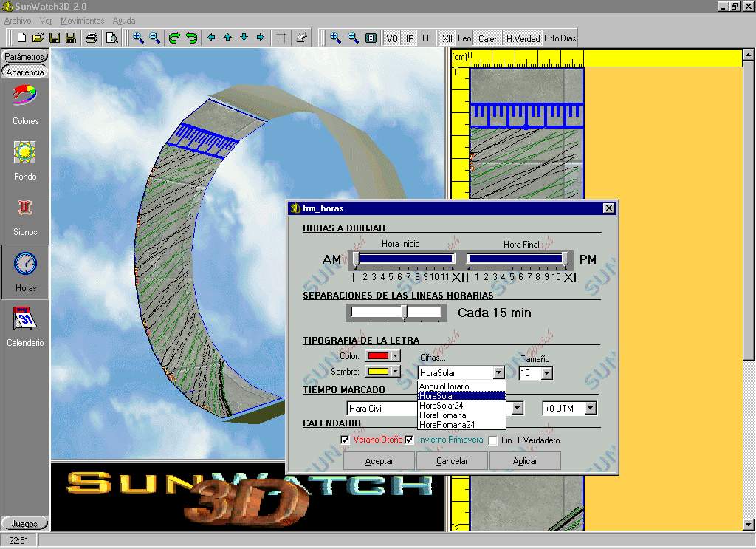Screen dimensions: 756x549
Task: Rotate view using green redo arrow
Action: point(175,38)
